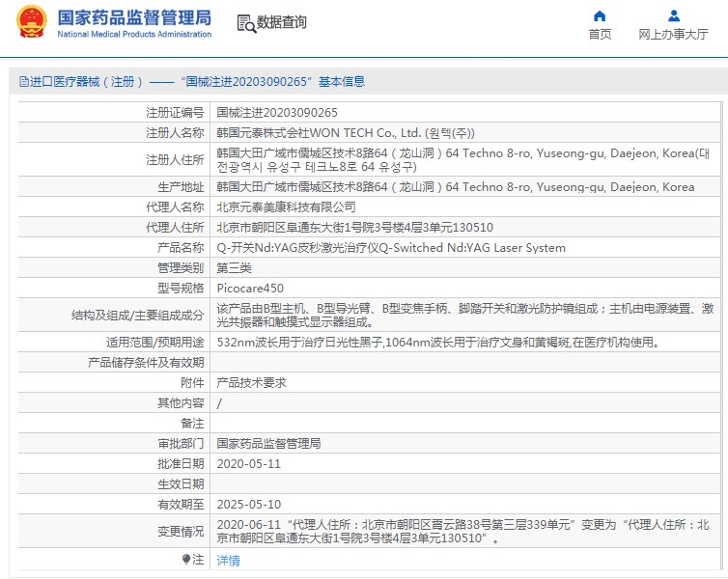Open 网上办事大厅 text link
The height and width of the screenshot is (579, 728).
point(673,35)
